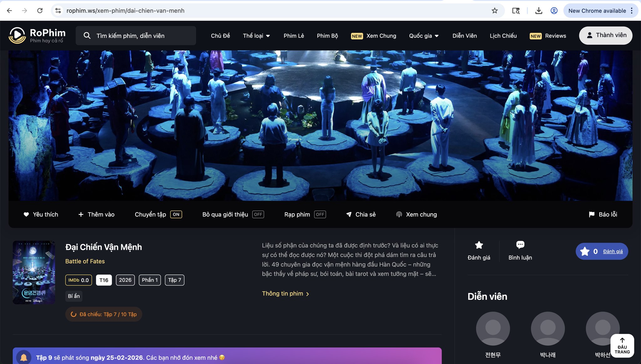Add movie to favorites with Yêu thích
This screenshot has height=364, width=641.
pyautogui.click(x=41, y=214)
